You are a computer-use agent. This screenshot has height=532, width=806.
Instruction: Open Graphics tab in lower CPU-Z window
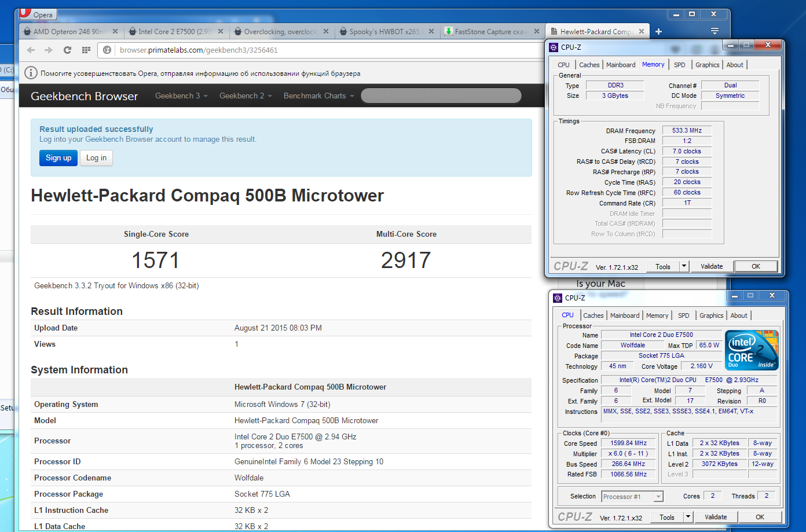712,315
